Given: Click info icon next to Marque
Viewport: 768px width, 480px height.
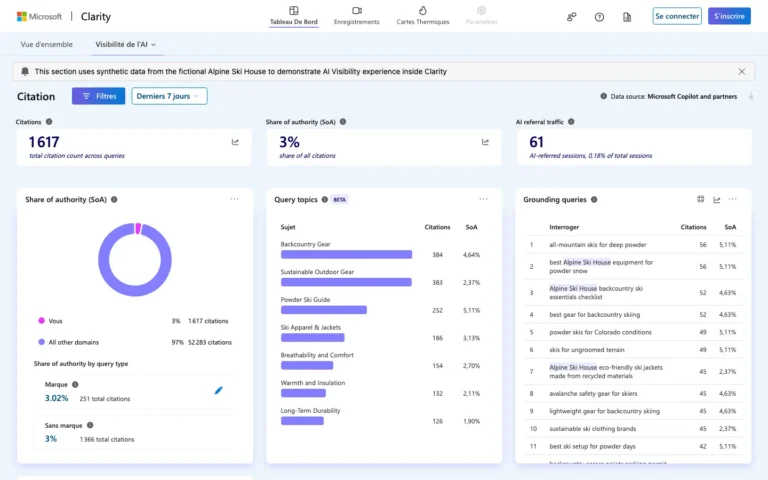Looking at the screenshot, I should click(75, 384).
